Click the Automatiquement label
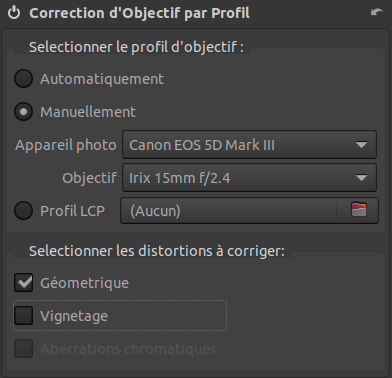Screen dimensions: 392x378 tap(102, 79)
